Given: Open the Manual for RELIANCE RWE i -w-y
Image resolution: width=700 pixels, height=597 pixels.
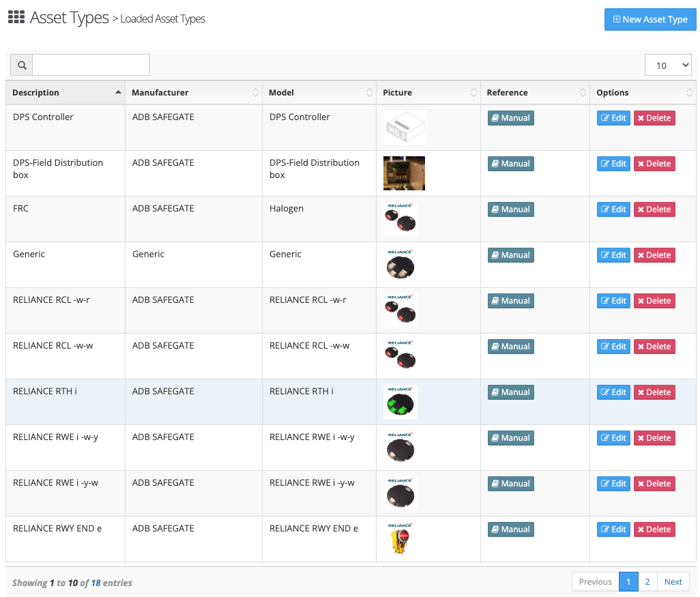Looking at the screenshot, I should [x=511, y=438].
